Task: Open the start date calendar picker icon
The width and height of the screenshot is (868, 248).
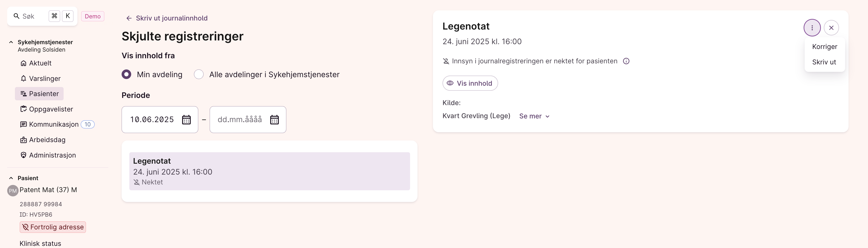Action: (186, 120)
